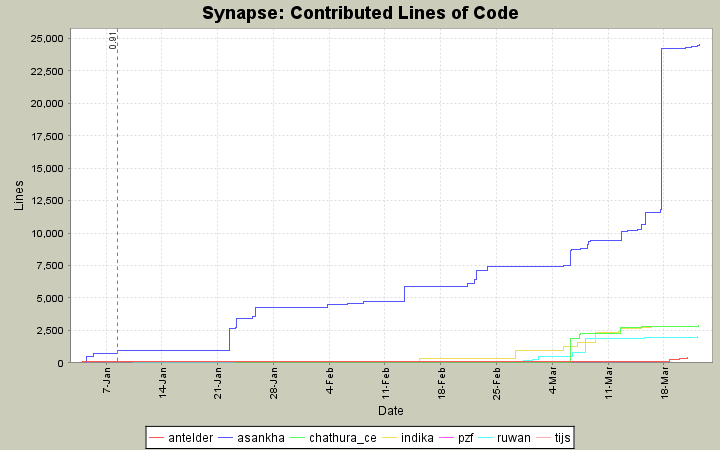The height and width of the screenshot is (450, 720).
Task: Click the 10,000 y-axis label
Action: pos(47,233)
